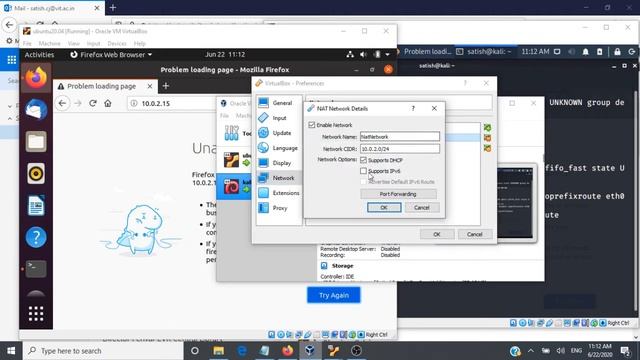Viewport: 640px width, 360px height.
Task: Open Edge browser on Windows taskbar
Action: 242,351
